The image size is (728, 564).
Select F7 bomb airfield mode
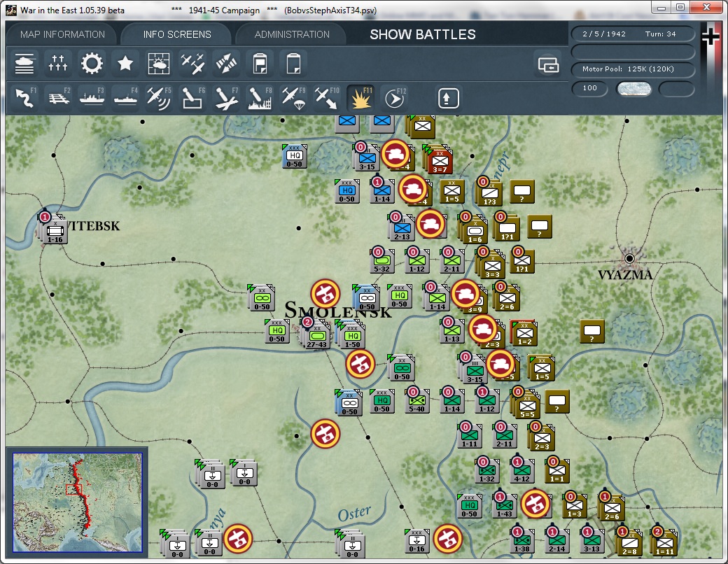tap(227, 98)
